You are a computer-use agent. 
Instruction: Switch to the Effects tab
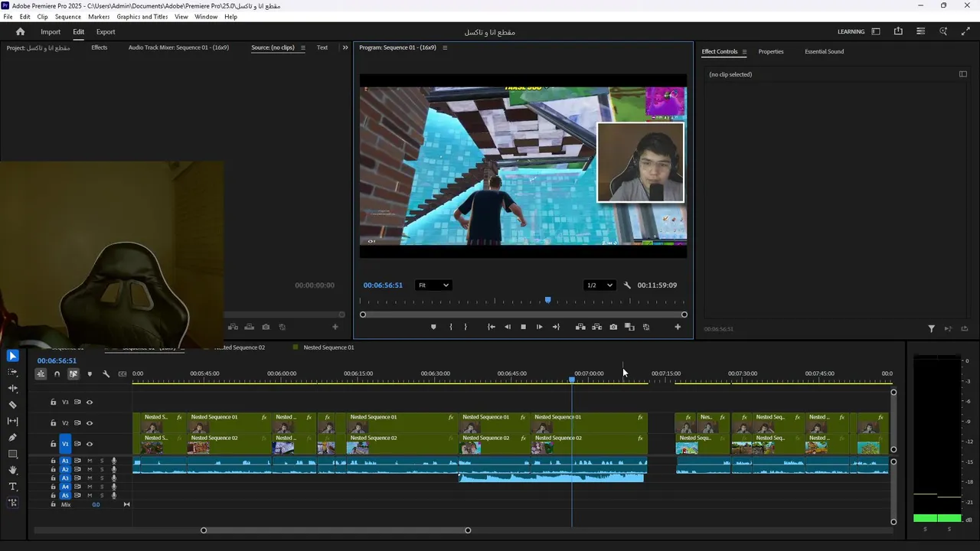100,47
